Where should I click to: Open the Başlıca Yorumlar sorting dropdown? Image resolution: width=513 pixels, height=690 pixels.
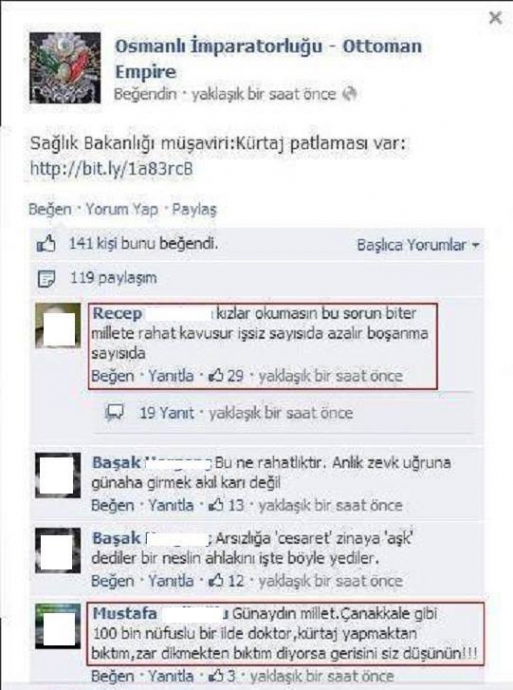click(x=418, y=245)
